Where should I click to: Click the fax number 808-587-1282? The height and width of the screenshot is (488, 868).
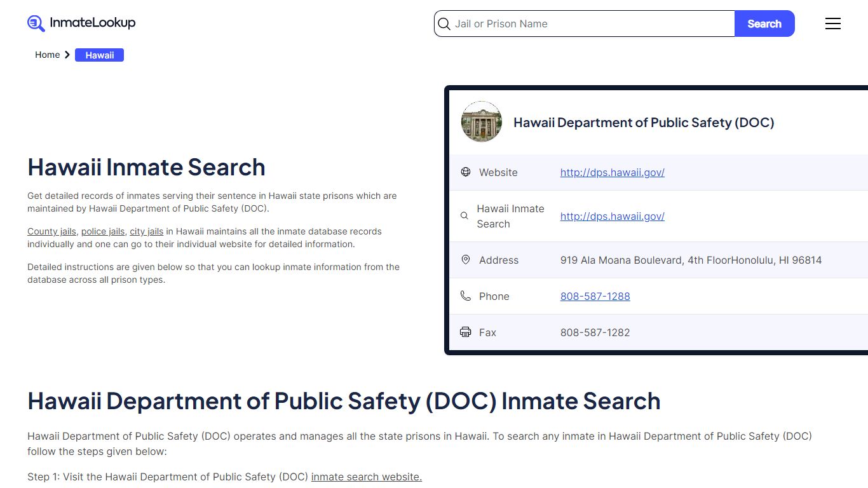[x=595, y=332]
